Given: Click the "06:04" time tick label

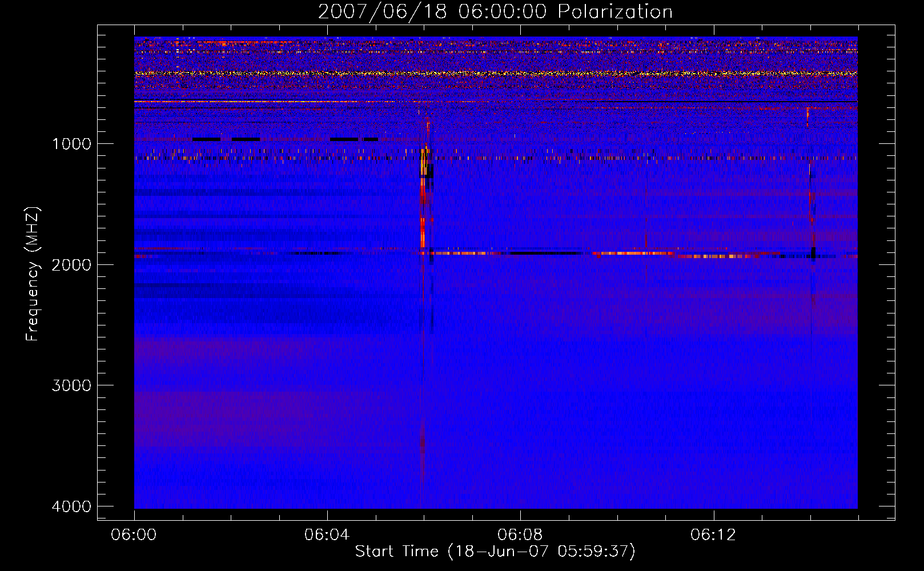Looking at the screenshot, I should (327, 535).
